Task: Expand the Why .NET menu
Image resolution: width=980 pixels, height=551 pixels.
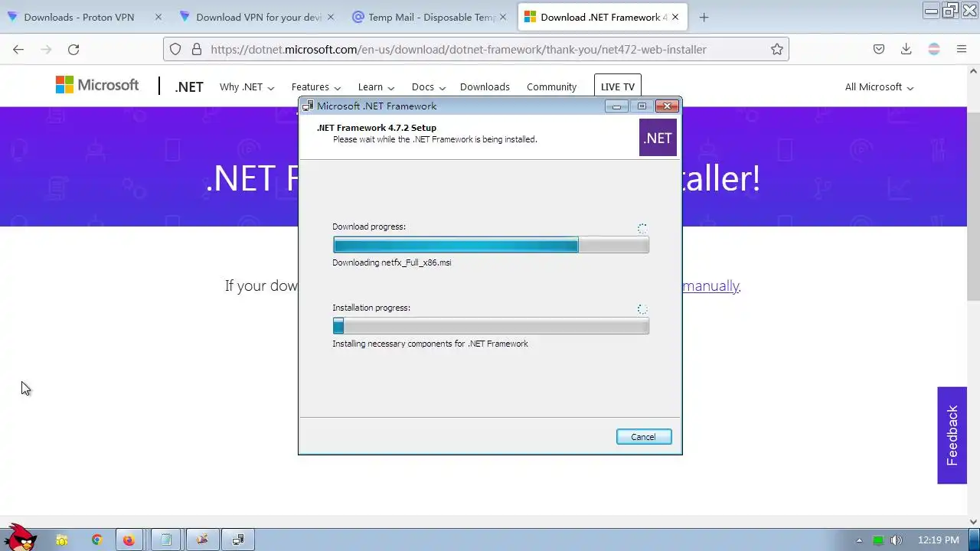Action: 247,86
